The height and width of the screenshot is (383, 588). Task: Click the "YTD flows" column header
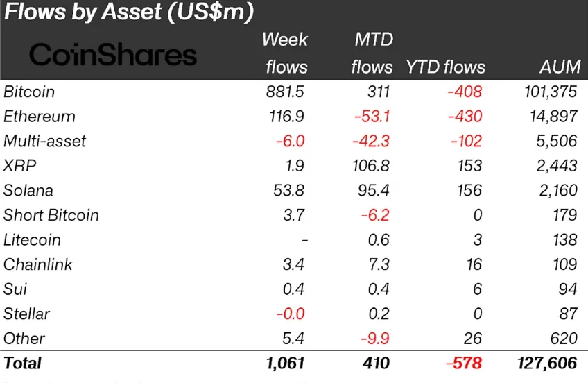(x=444, y=67)
